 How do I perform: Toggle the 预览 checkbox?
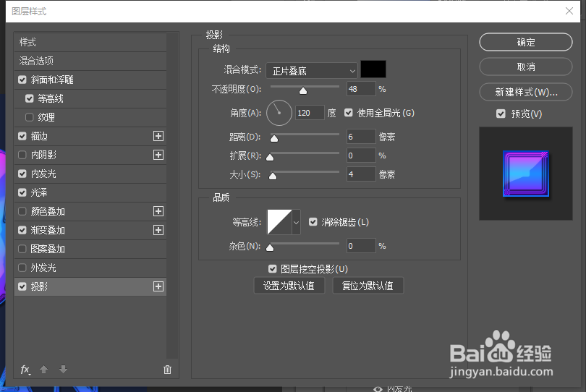coord(501,114)
